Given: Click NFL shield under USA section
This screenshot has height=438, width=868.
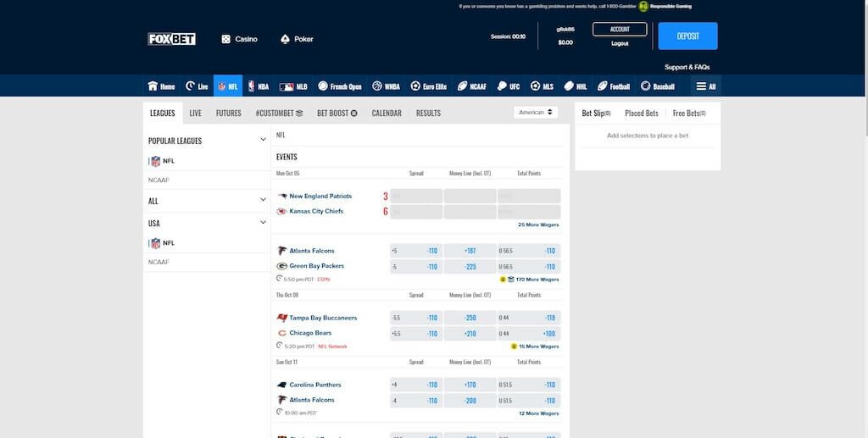Looking at the screenshot, I should (156, 243).
